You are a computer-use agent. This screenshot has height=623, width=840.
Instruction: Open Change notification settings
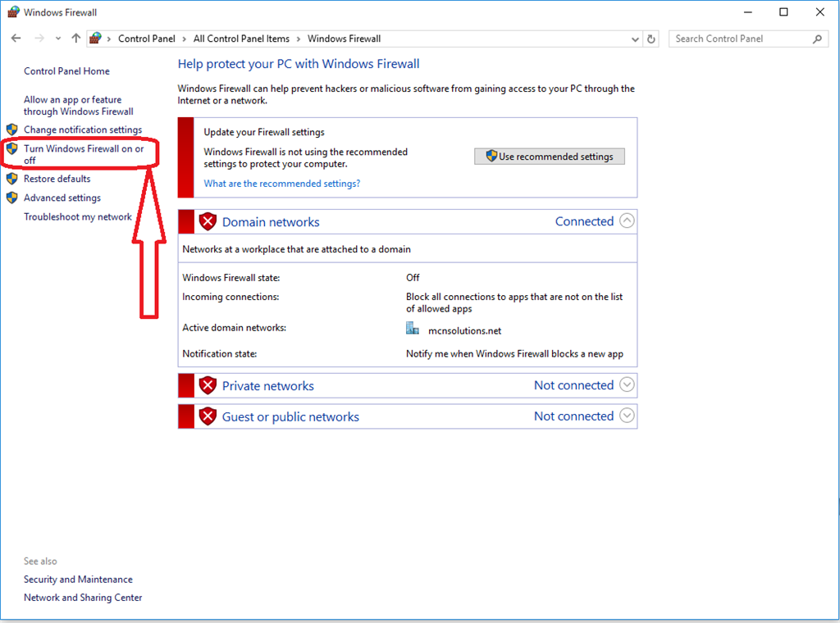coord(83,130)
